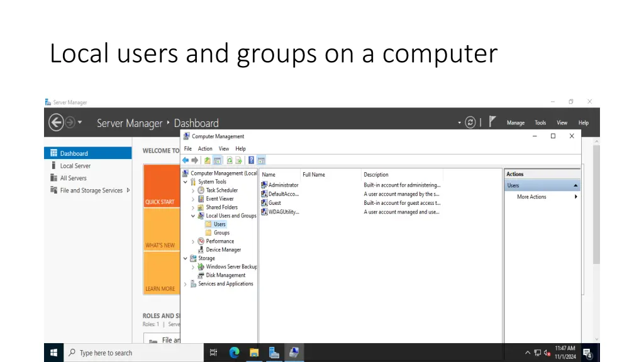Launch Microsoft Edge from the taskbar

(234, 353)
